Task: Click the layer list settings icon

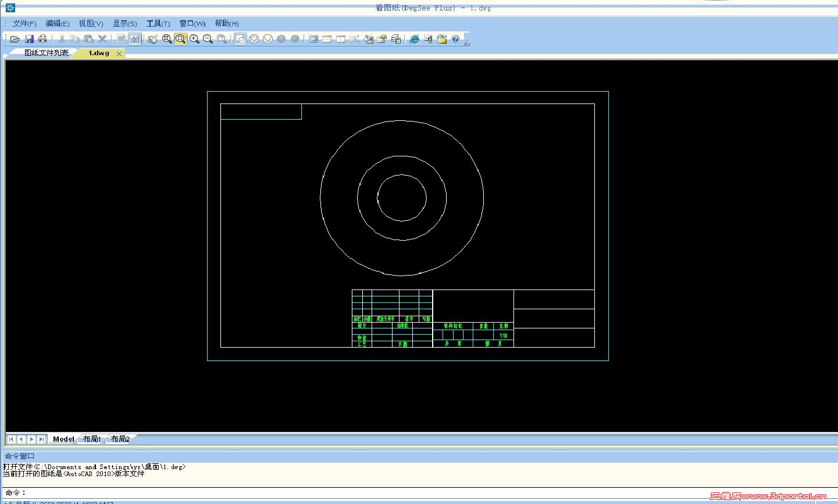Action: click(x=396, y=39)
